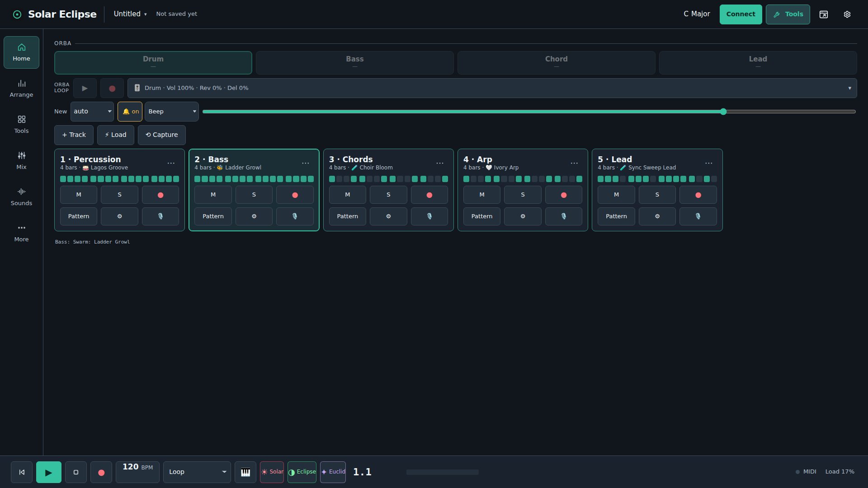Click the metronome volume slider handle
The height and width of the screenshot is (488, 868).
click(723, 112)
